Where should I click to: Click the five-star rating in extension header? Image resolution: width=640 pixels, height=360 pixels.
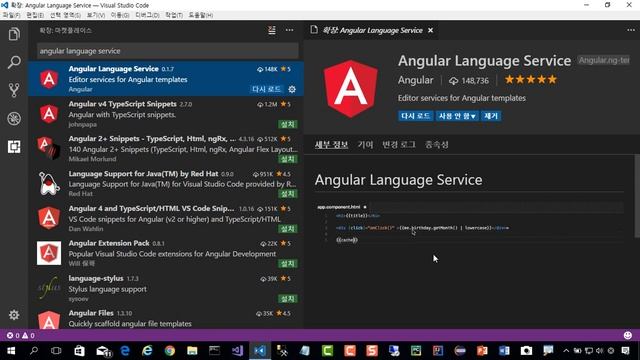(x=531, y=80)
